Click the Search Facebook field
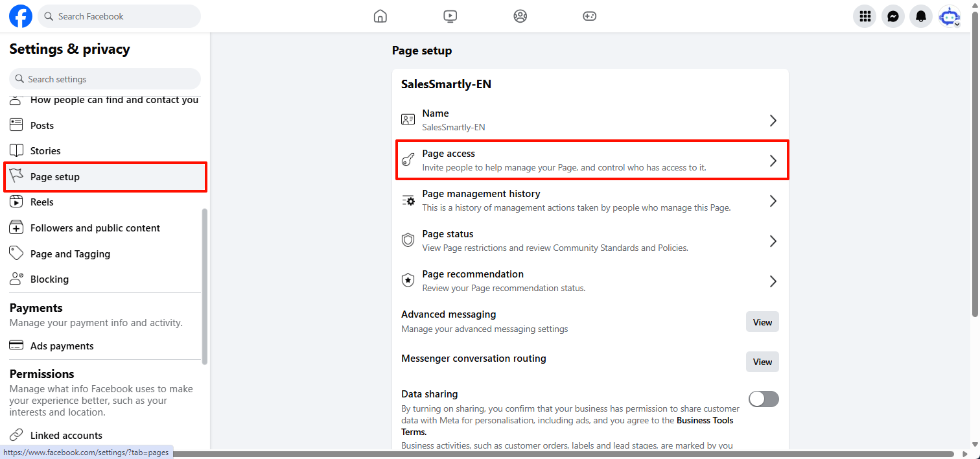This screenshot has height=459, width=980. (119, 16)
